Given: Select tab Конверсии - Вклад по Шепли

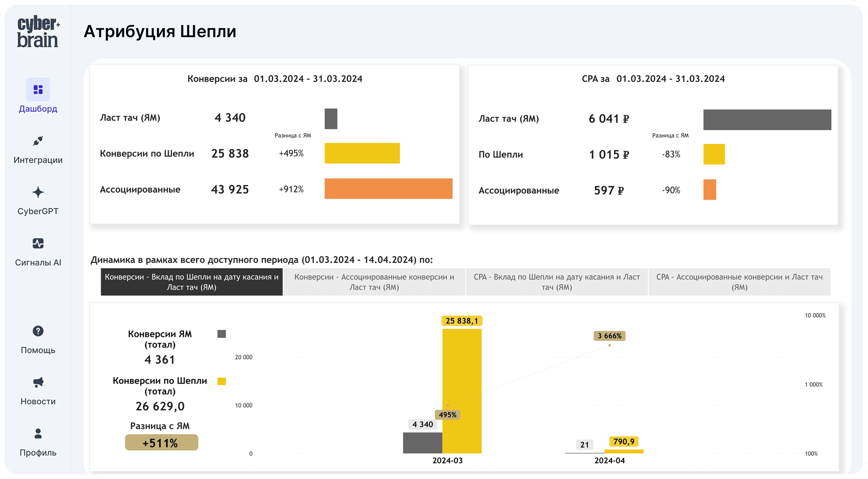Looking at the screenshot, I should (192, 282).
